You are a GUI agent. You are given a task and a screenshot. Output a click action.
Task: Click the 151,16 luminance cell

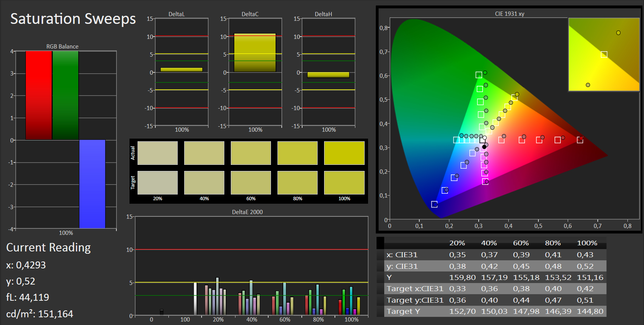590,277
